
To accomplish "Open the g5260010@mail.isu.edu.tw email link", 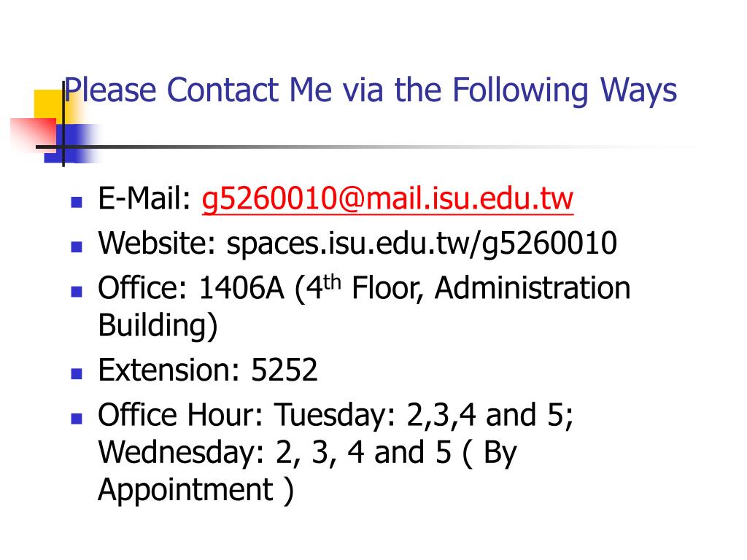I will 387,199.
